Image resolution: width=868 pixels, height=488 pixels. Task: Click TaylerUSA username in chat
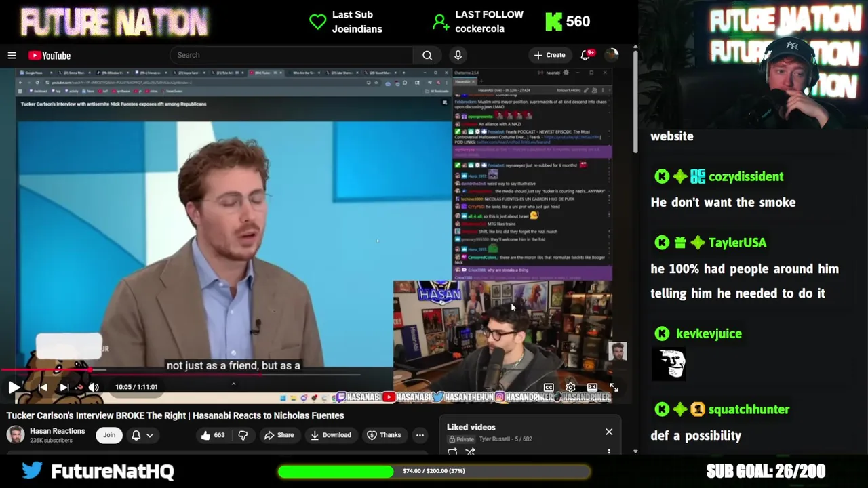point(737,243)
